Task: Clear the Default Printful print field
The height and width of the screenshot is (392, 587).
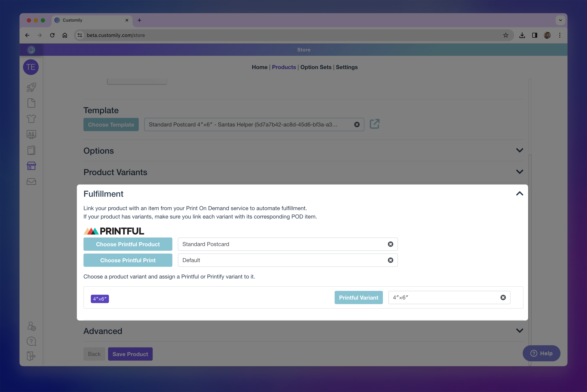Action: [x=390, y=260]
